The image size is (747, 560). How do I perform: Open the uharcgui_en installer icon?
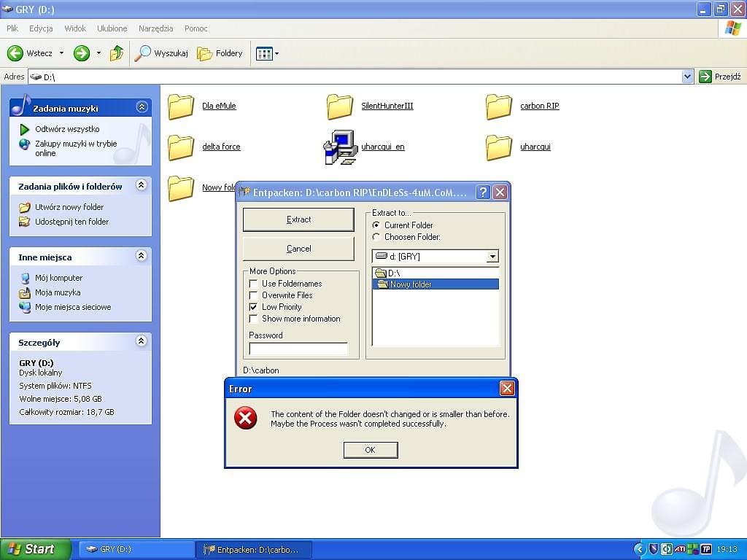(340, 147)
